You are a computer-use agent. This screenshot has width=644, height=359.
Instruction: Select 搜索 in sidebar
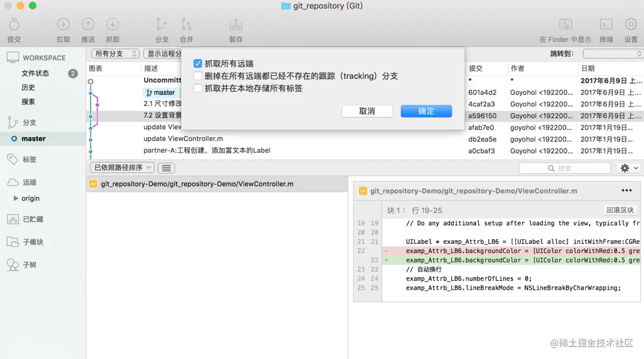point(28,102)
